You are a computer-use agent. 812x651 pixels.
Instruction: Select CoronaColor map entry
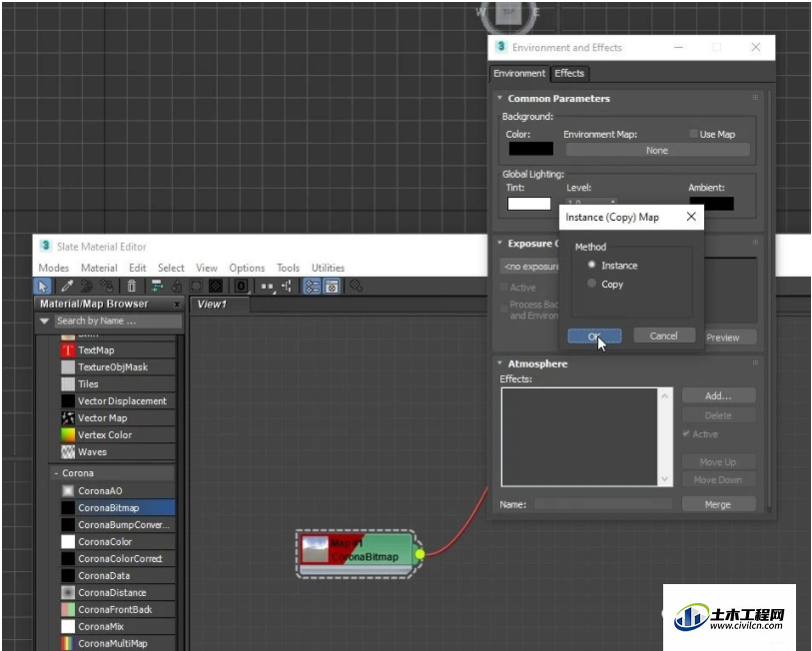tap(118, 542)
